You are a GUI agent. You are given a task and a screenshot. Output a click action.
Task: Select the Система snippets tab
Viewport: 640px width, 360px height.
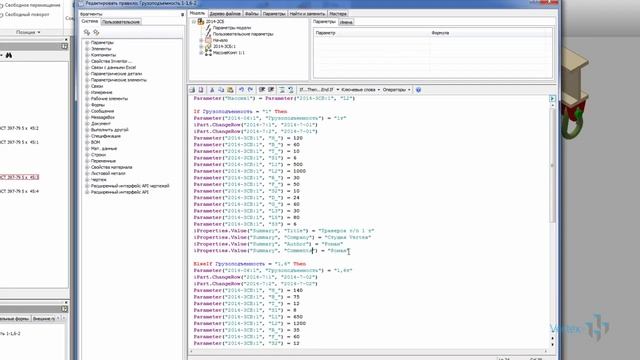pos(90,21)
